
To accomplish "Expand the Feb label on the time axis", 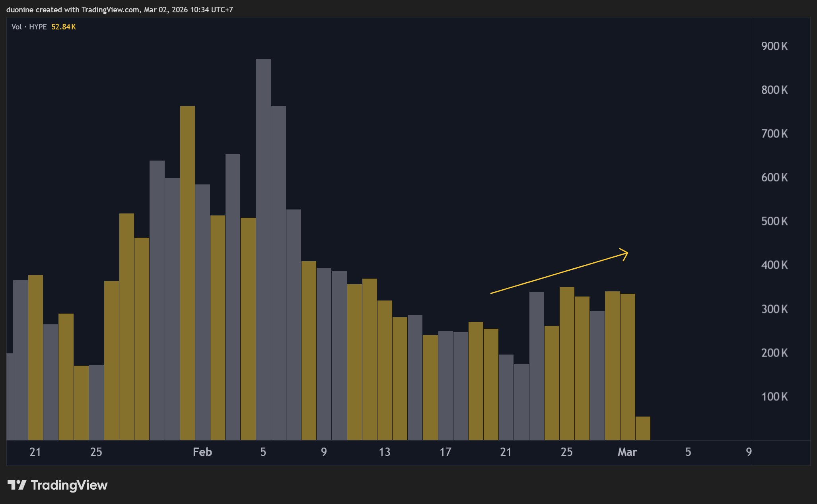I will 203,452.
